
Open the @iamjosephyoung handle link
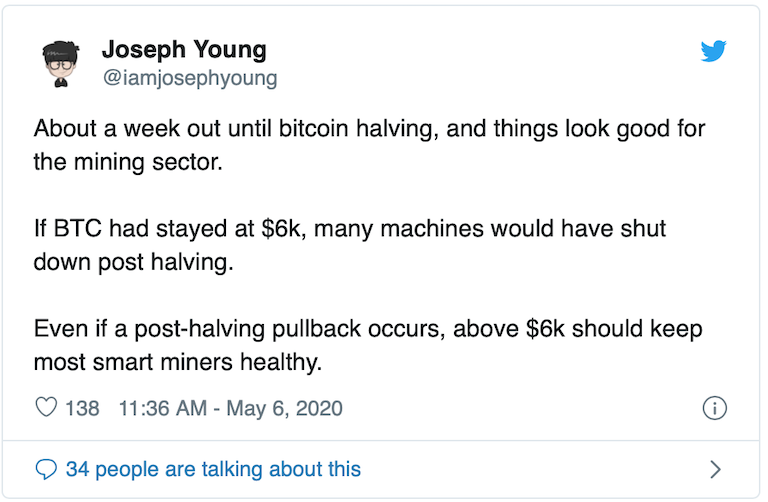(x=189, y=77)
